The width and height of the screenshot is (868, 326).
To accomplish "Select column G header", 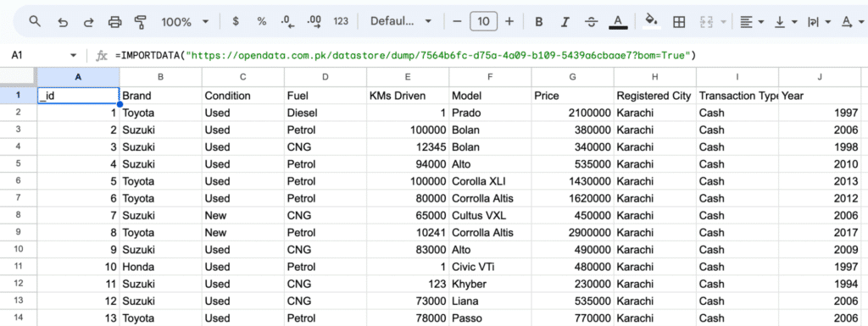I will 572,77.
